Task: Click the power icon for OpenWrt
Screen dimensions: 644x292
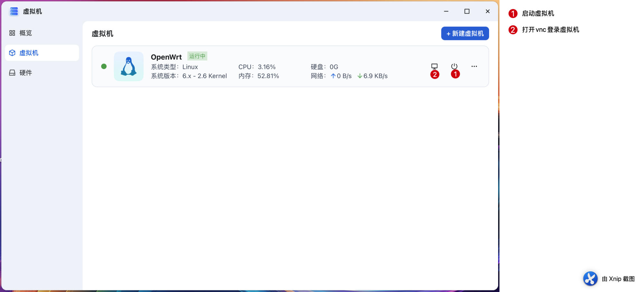Action: coord(454,66)
